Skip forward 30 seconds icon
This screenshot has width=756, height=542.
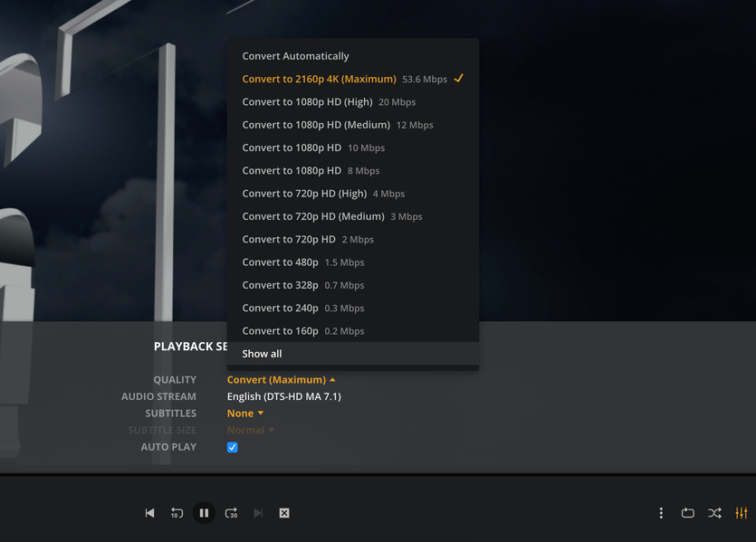pyautogui.click(x=232, y=513)
